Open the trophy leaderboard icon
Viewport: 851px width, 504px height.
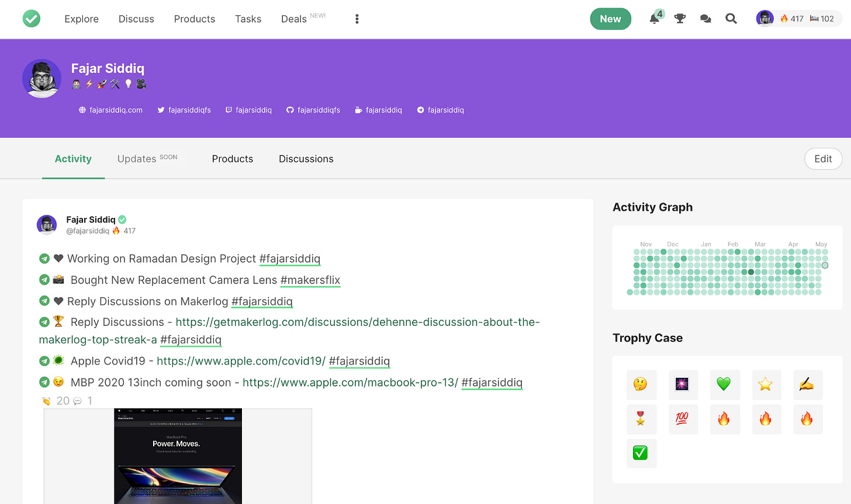point(680,19)
